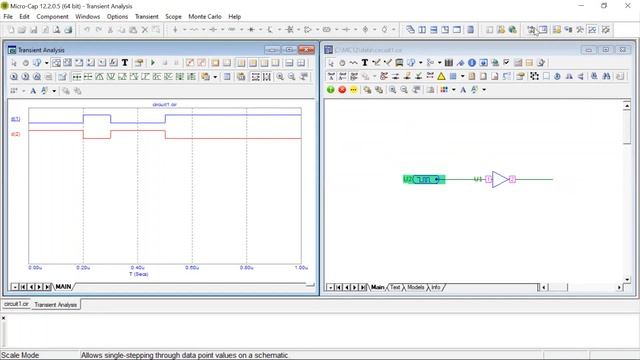The height and width of the screenshot is (360, 640).
Task: Click the yellow warning triangle icon
Action: (x=441, y=76)
